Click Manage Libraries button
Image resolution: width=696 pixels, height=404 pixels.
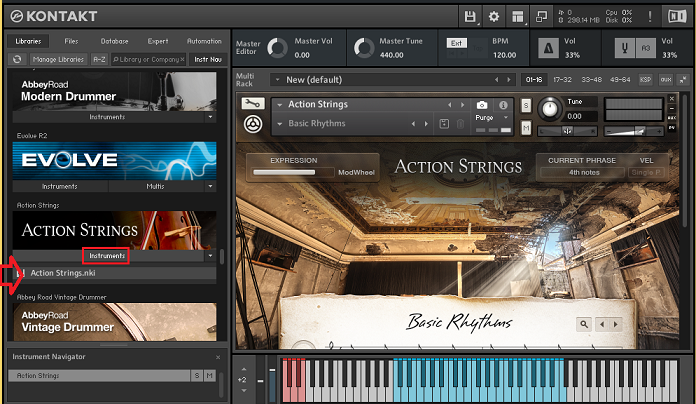58,59
